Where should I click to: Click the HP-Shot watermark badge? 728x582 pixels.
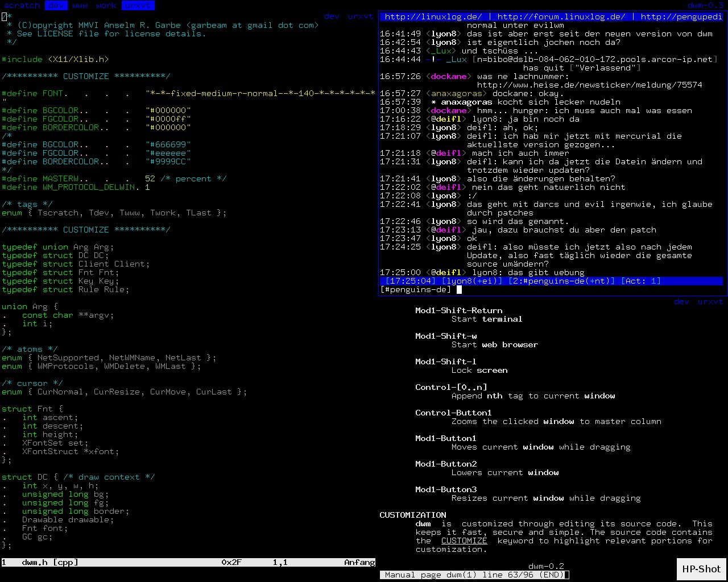point(701,569)
